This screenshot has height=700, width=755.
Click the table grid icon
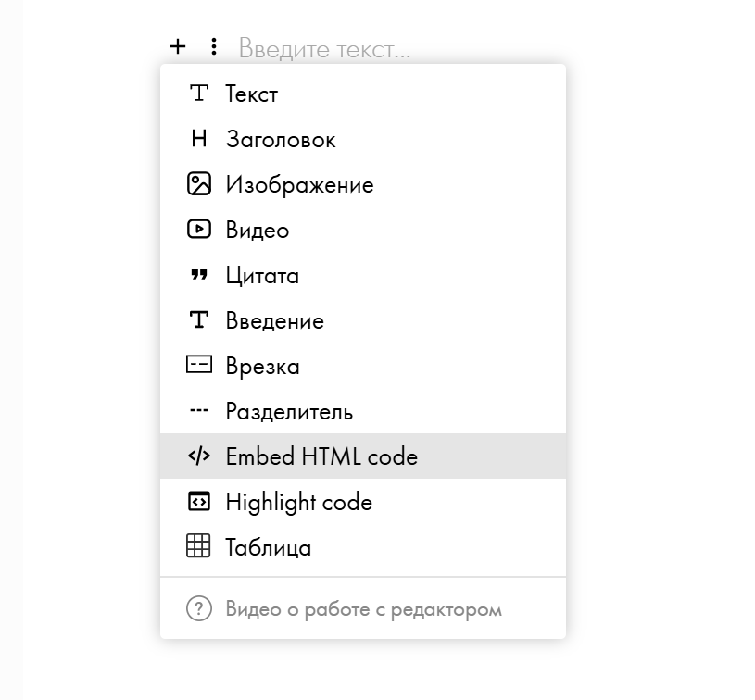click(x=199, y=546)
